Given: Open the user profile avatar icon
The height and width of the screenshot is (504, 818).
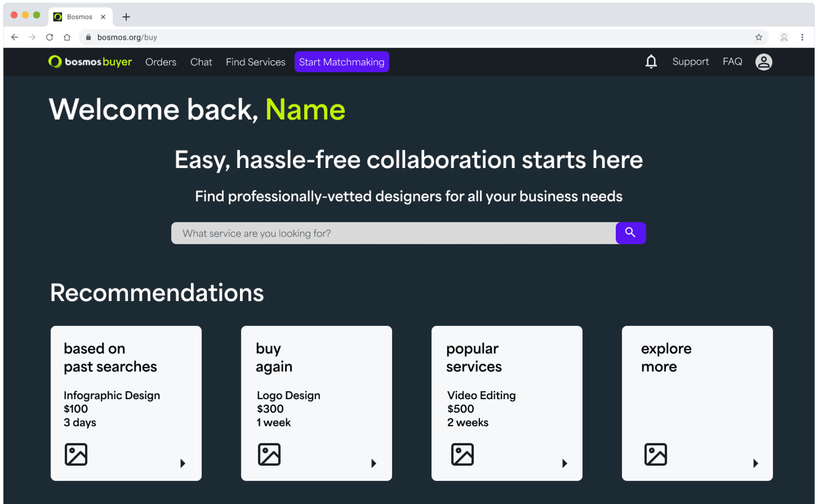Looking at the screenshot, I should (x=763, y=62).
